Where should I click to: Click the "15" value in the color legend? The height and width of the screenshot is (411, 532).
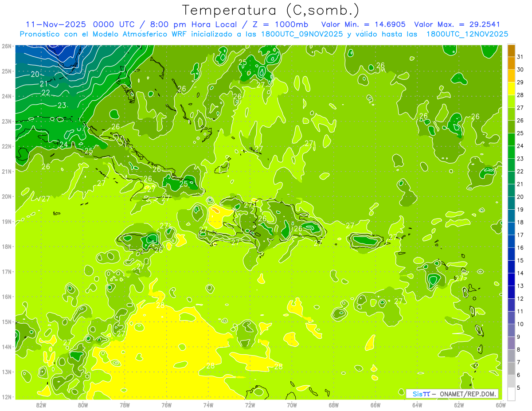click(520, 260)
